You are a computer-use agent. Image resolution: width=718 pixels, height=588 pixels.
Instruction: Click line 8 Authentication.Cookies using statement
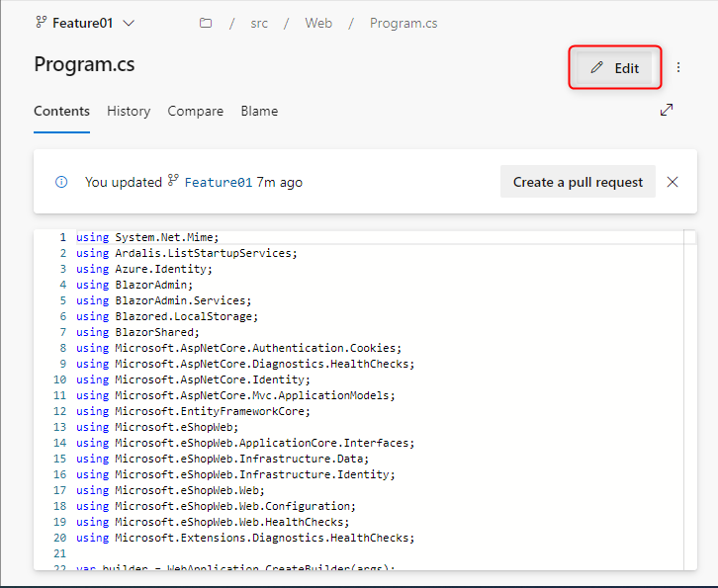(x=239, y=348)
